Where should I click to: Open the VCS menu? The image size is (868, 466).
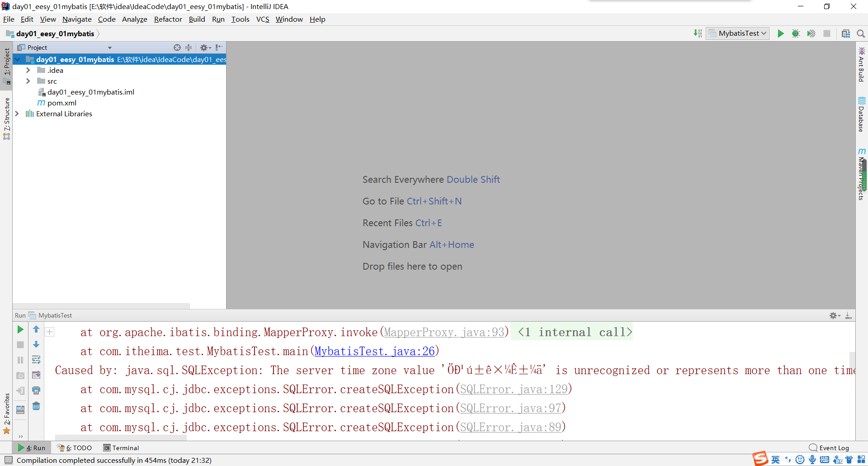pyautogui.click(x=263, y=19)
